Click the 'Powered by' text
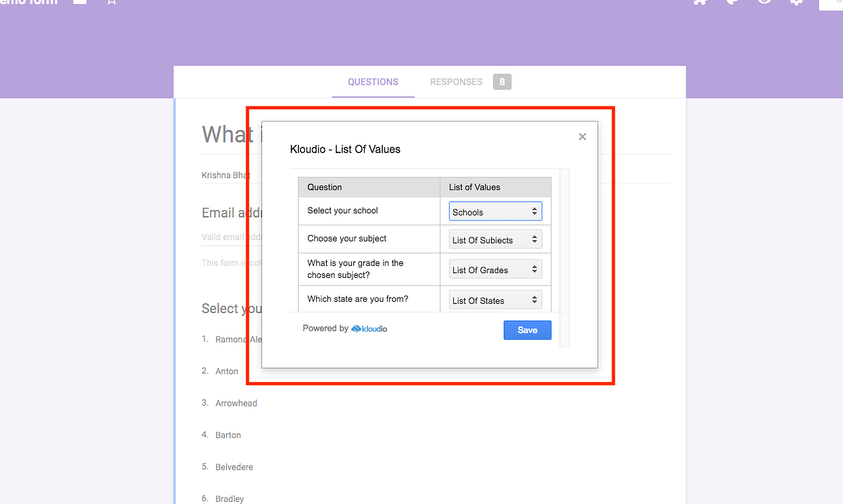The width and height of the screenshot is (843, 504). click(x=325, y=329)
